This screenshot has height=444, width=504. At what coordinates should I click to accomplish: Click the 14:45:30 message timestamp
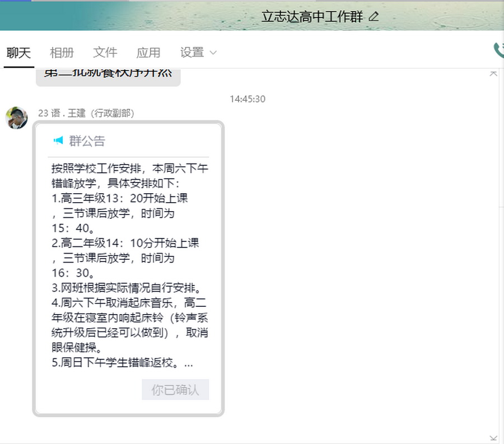(248, 99)
